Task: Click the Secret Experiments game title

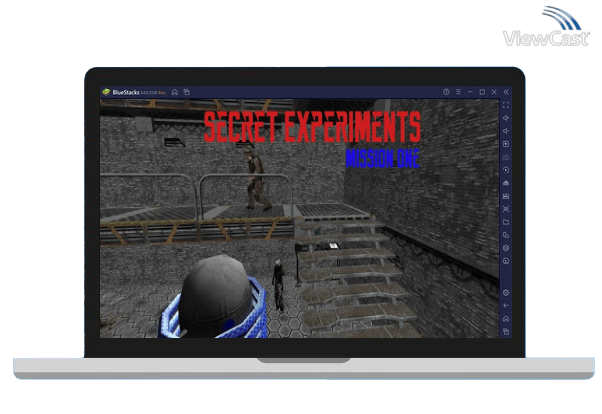Action: (312, 127)
